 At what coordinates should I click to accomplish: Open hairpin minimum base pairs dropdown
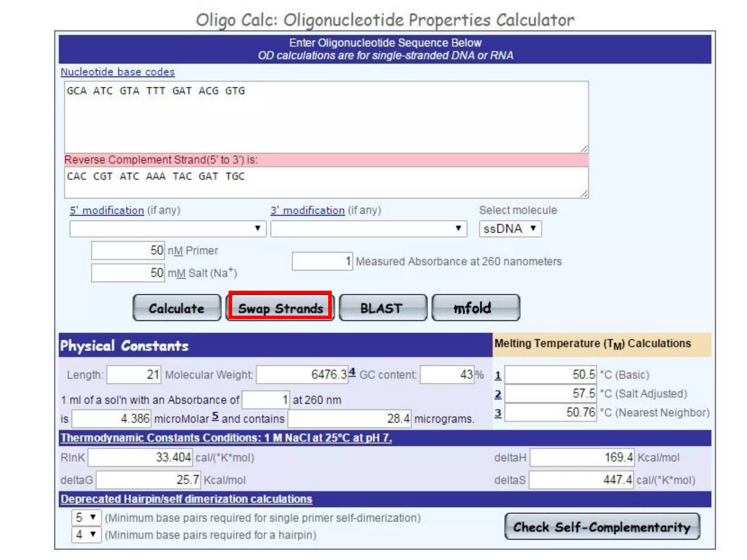pos(86,534)
